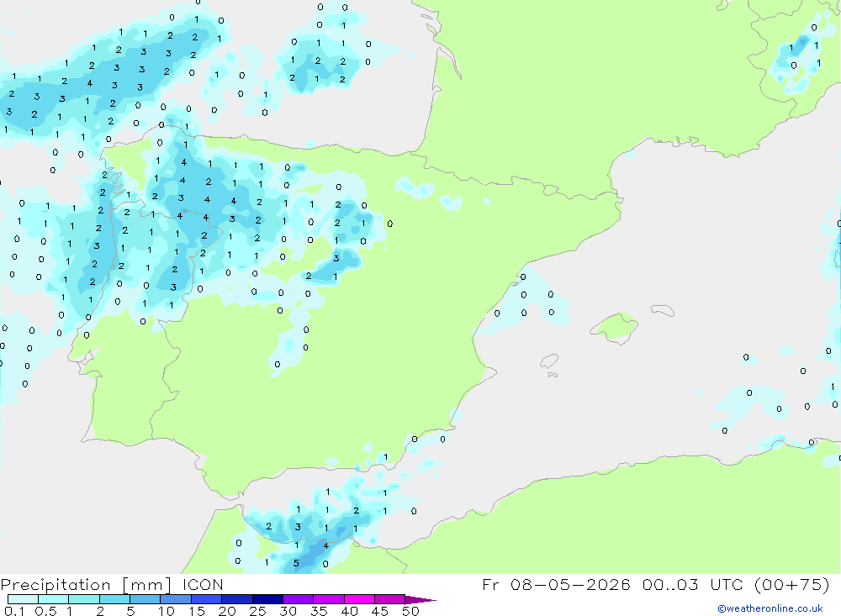Click the "40" legend scale label

click(x=349, y=611)
